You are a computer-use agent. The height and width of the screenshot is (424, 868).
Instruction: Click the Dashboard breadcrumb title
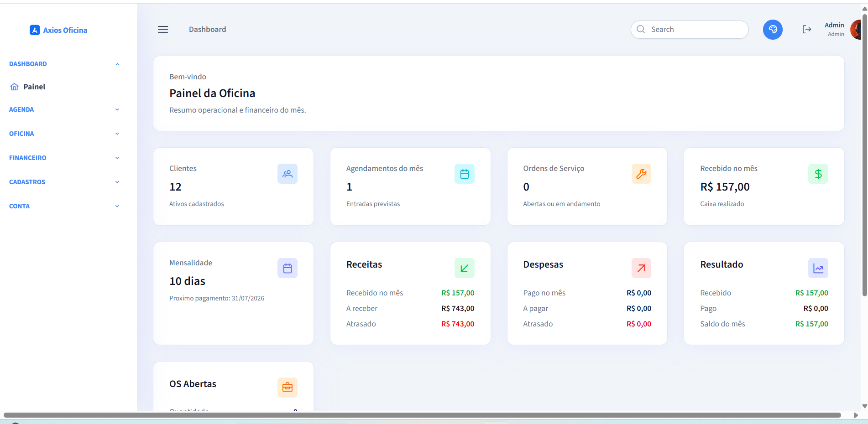point(208,29)
